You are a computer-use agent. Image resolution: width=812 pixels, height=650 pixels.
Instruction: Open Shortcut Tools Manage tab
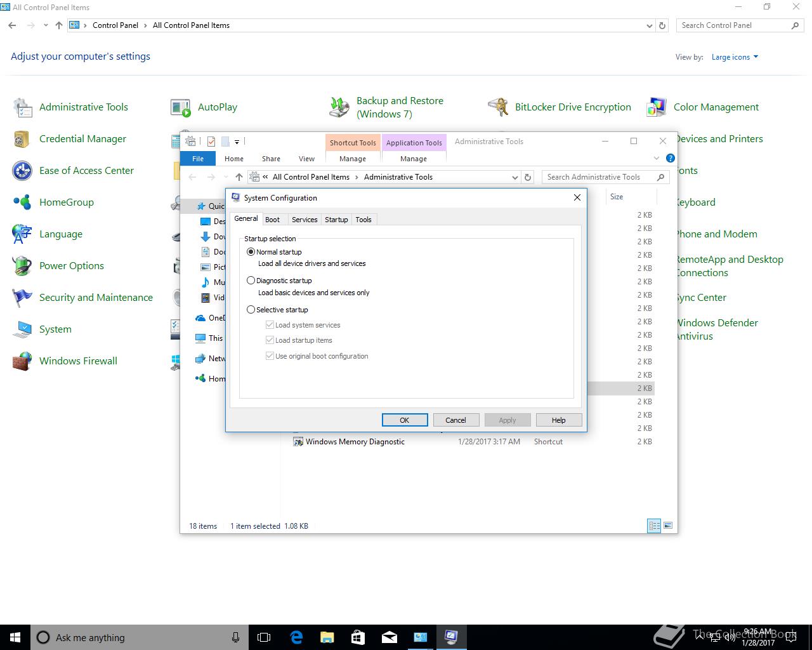tap(353, 159)
